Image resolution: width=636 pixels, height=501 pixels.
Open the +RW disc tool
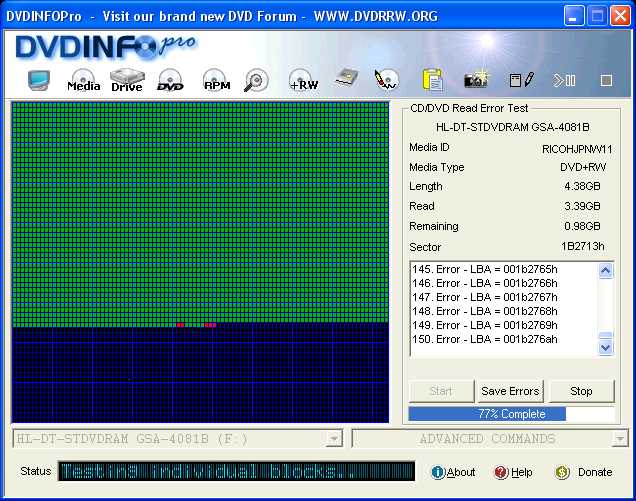(x=303, y=80)
